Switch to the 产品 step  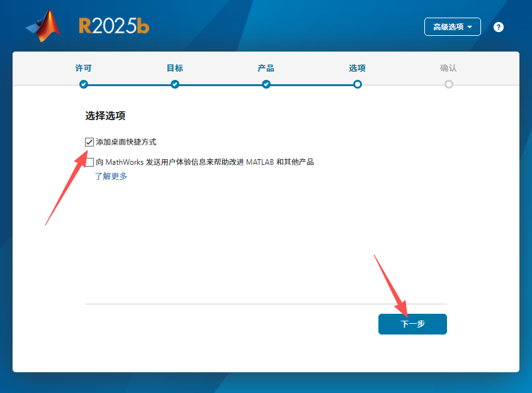266,68
